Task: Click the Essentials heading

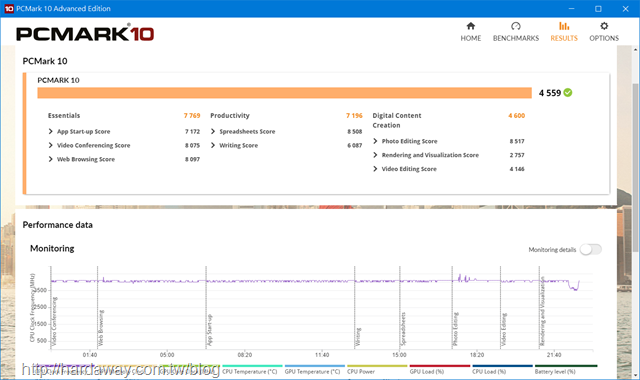Action: (x=64, y=116)
